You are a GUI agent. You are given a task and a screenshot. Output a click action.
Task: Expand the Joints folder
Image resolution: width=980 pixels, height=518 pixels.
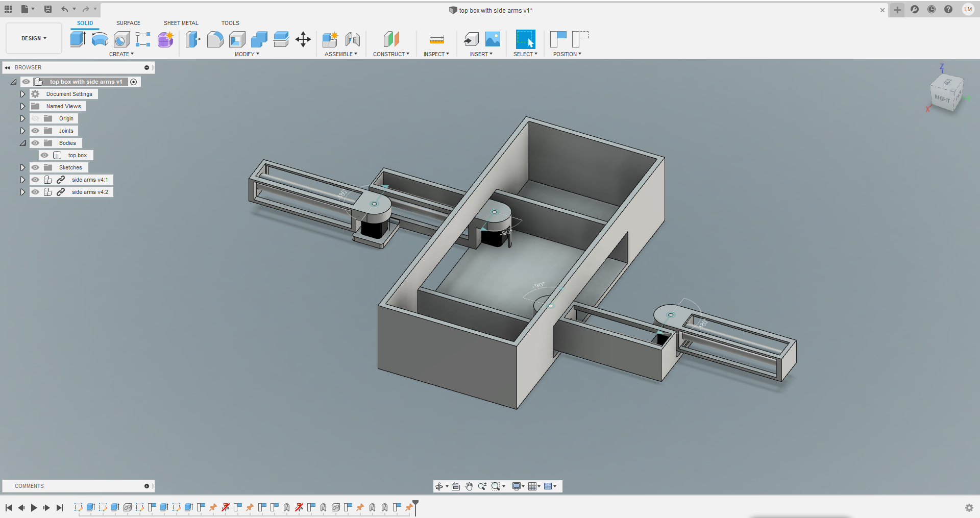pos(22,131)
